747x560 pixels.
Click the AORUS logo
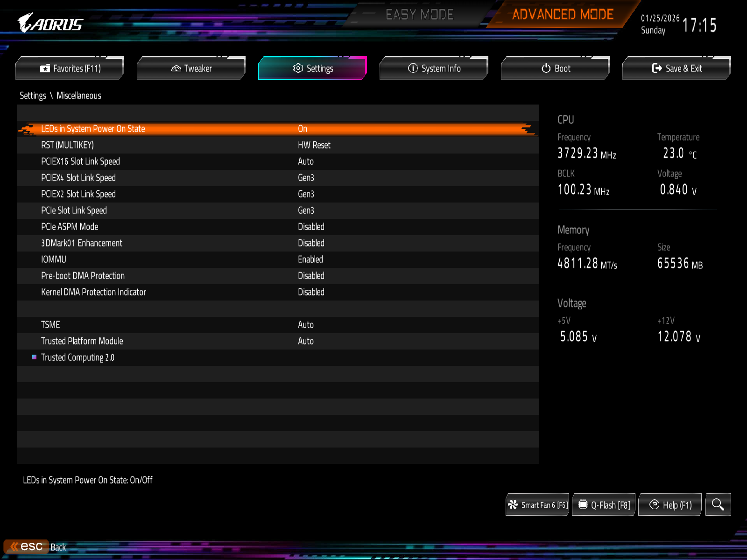[50, 23]
